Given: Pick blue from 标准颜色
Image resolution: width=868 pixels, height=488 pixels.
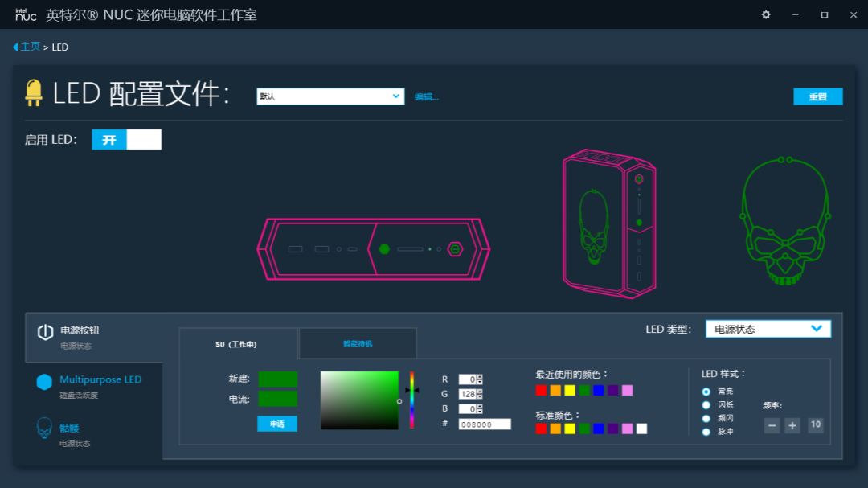Looking at the screenshot, I should (x=599, y=429).
